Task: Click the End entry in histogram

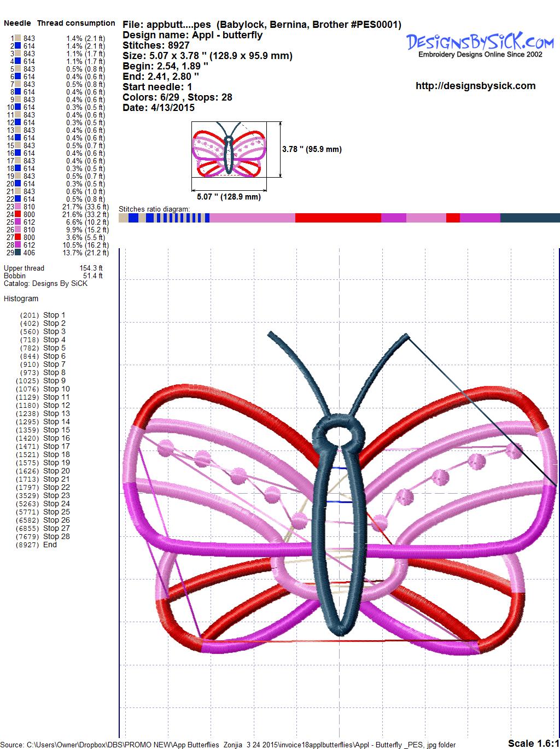Action: (50, 545)
